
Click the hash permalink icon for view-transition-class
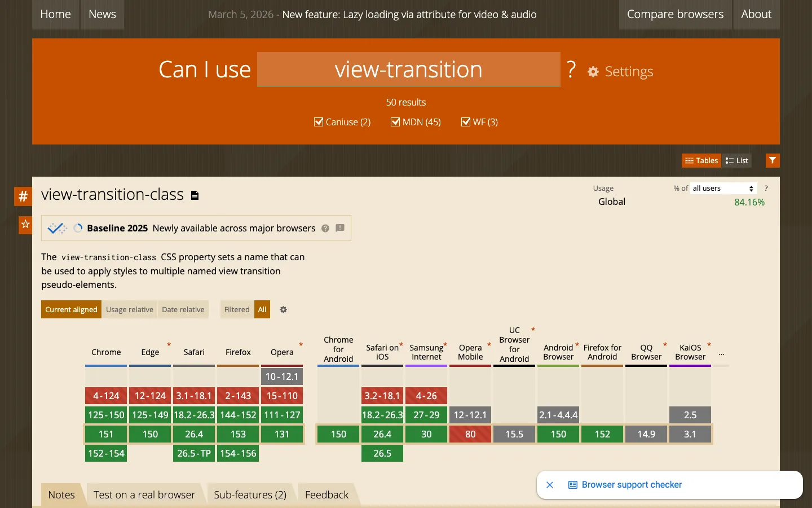[x=23, y=196]
